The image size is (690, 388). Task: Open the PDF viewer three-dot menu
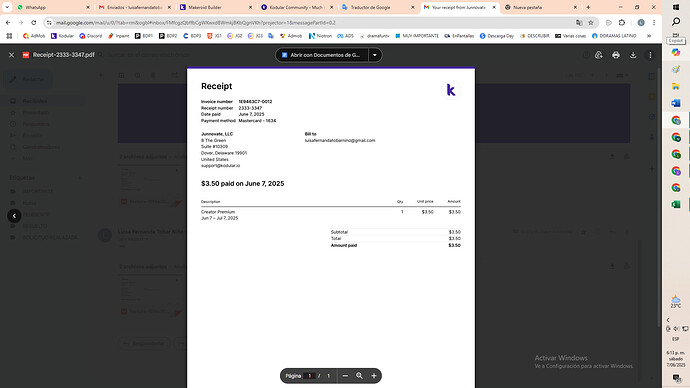650,55
